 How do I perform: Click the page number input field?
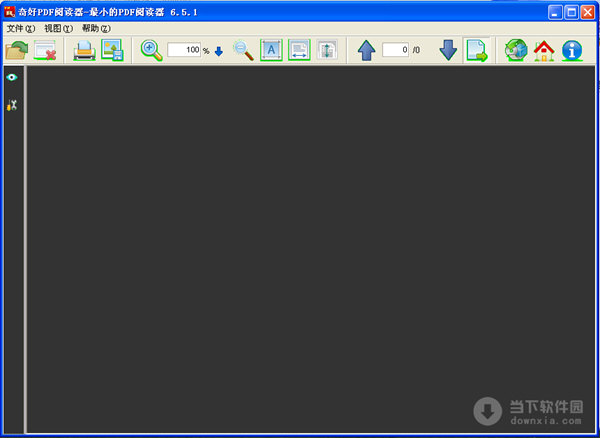(x=395, y=50)
